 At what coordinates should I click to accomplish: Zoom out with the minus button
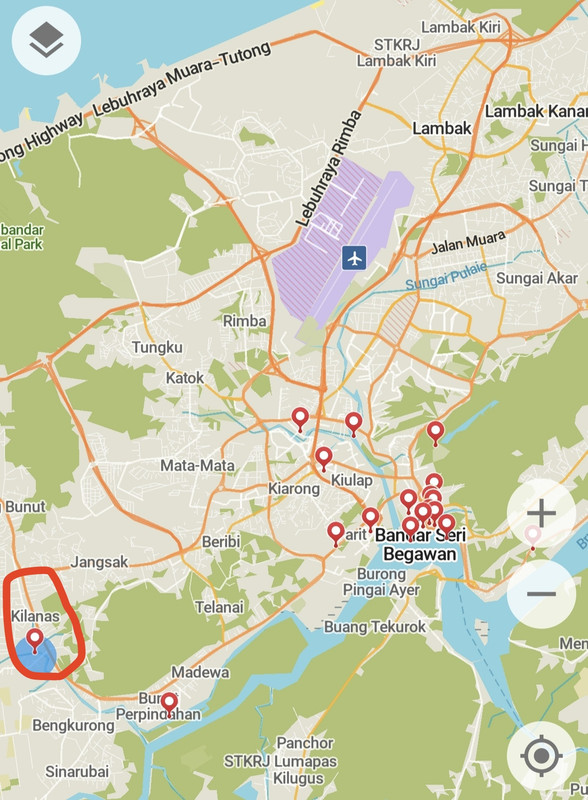pyautogui.click(x=542, y=593)
